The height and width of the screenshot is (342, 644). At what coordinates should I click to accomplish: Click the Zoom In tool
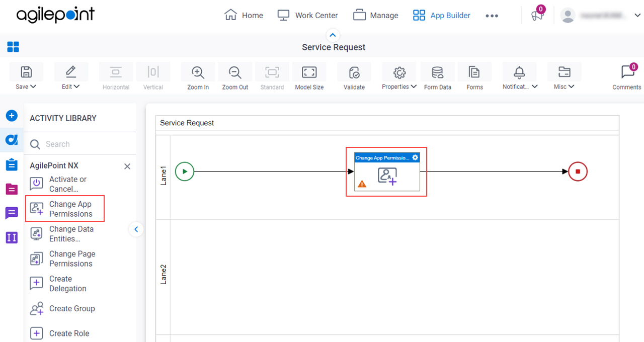198,76
